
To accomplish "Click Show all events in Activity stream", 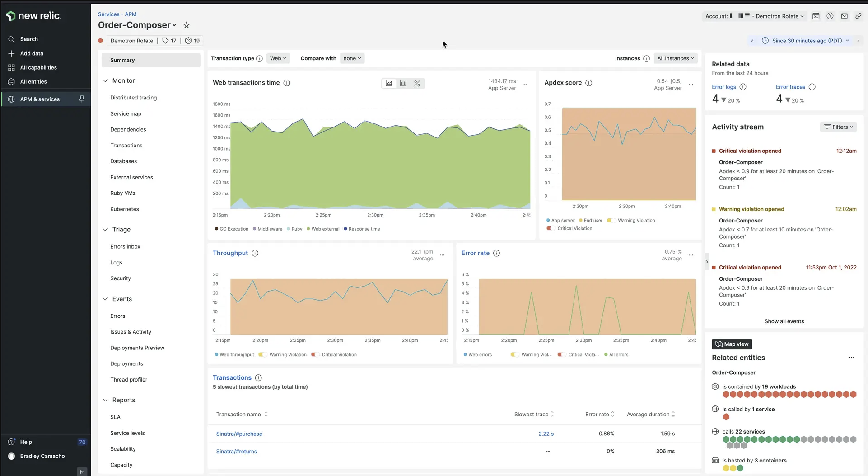I will click(x=784, y=321).
